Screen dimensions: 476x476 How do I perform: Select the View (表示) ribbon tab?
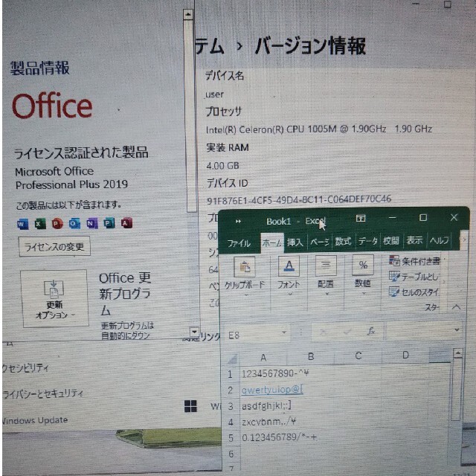tap(414, 240)
